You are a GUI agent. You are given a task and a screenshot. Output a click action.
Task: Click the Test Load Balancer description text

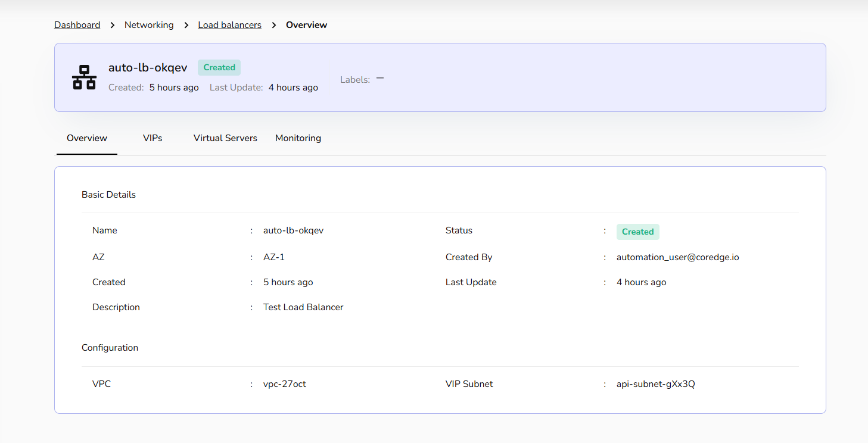coord(303,307)
